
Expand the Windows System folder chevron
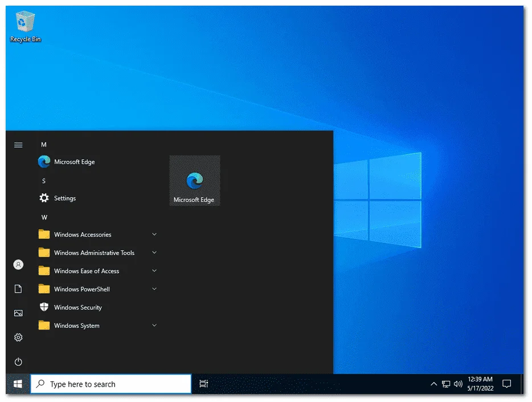pos(154,325)
